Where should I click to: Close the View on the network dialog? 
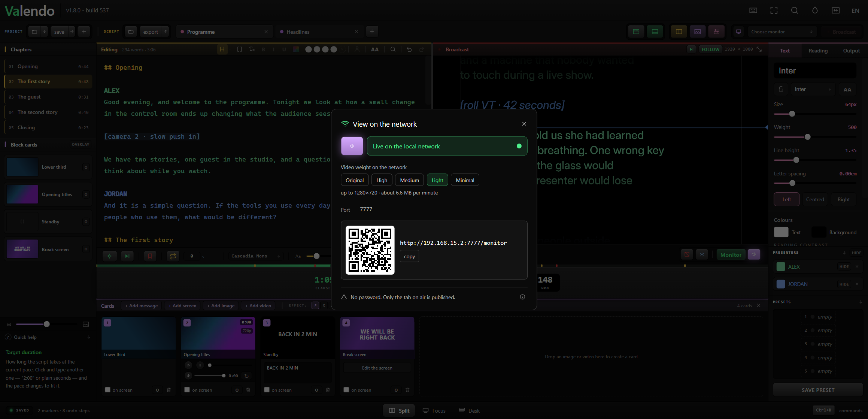tap(524, 124)
